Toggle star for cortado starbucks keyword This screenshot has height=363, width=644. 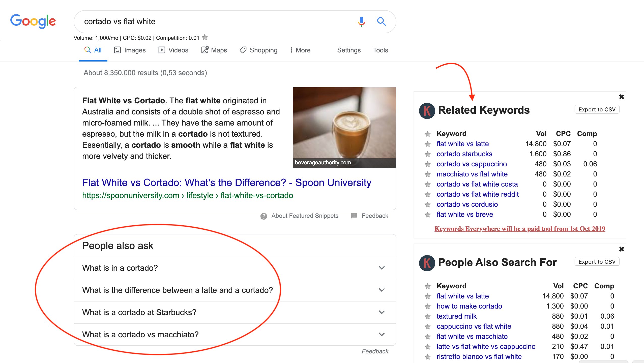pos(427,154)
